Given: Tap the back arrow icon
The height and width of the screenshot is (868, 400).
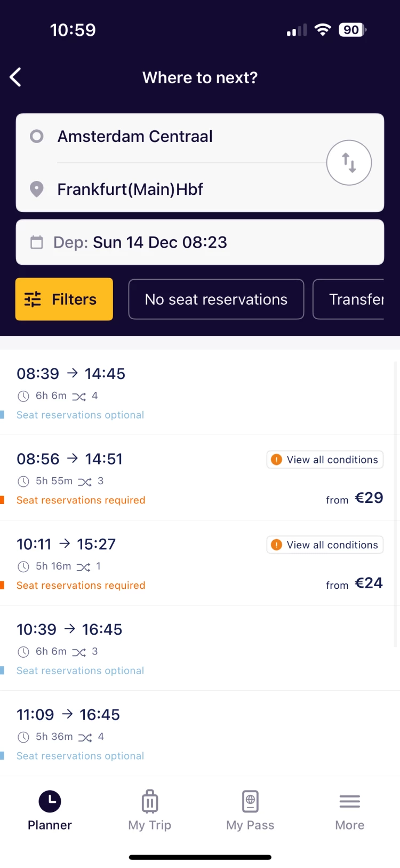Looking at the screenshot, I should click(16, 77).
